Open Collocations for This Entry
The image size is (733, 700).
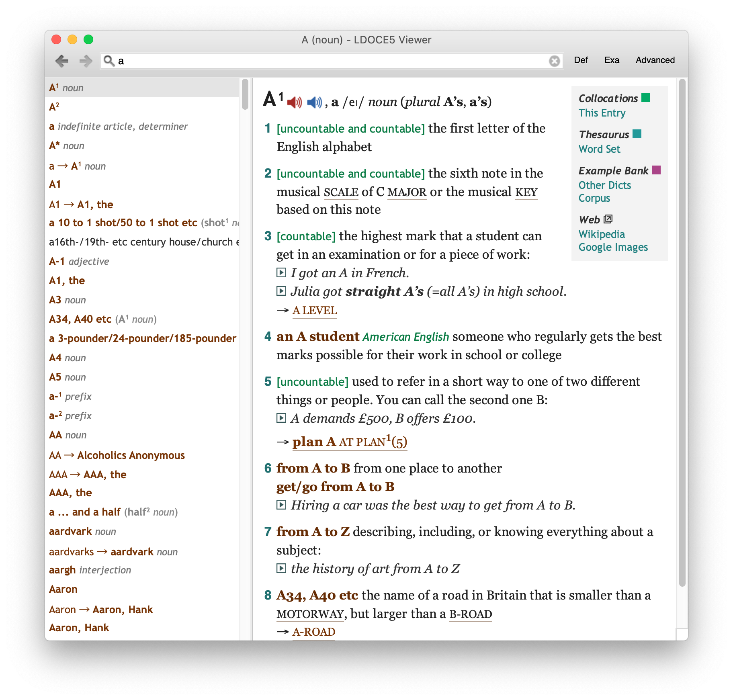click(x=602, y=113)
